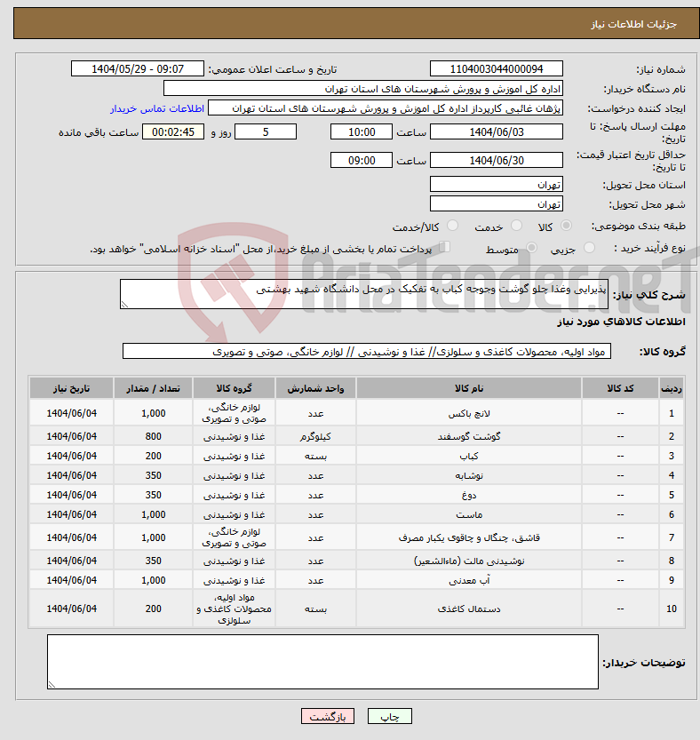Click the price validity date 1404/06/30 field

pyautogui.click(x=496, y=160)
